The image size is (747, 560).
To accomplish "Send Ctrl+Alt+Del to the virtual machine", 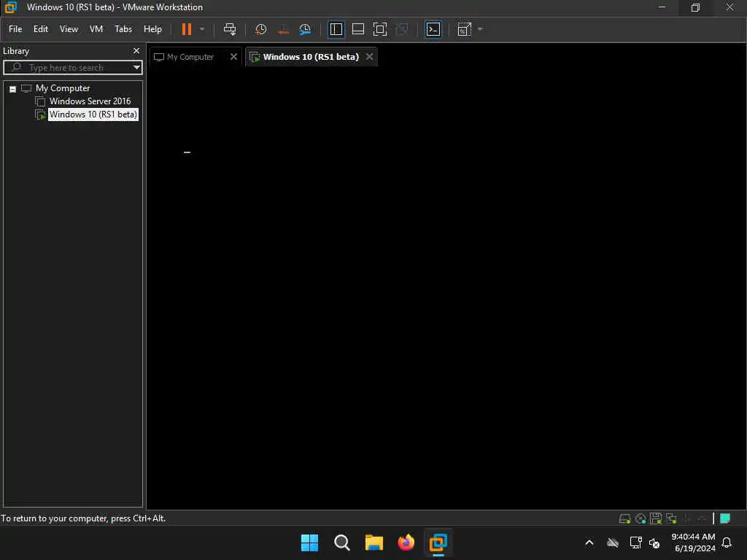I will [x=230, y=29].
